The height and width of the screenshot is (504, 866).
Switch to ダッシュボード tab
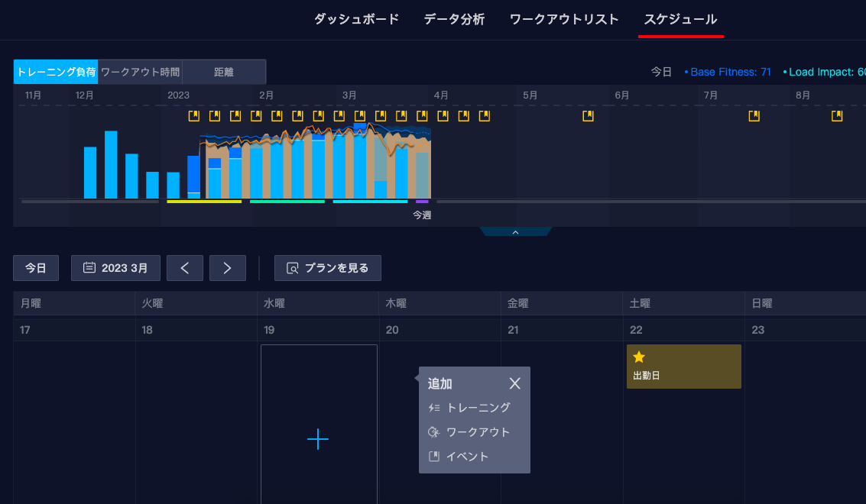point(356,19)
